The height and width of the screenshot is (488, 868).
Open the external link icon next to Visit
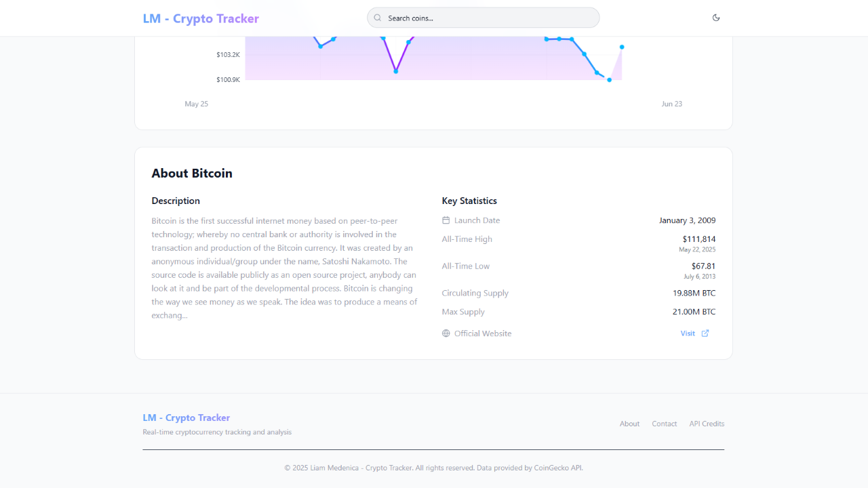tap(705, 333)
